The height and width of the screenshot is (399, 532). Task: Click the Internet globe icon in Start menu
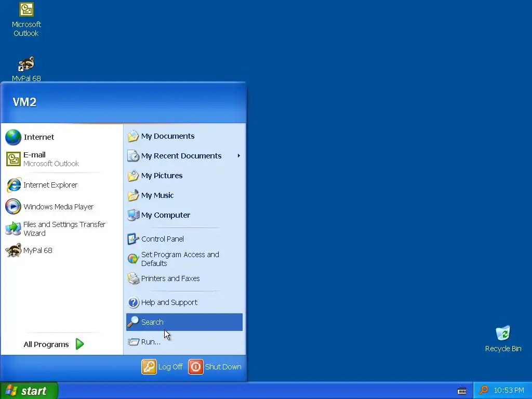[13, 137]
